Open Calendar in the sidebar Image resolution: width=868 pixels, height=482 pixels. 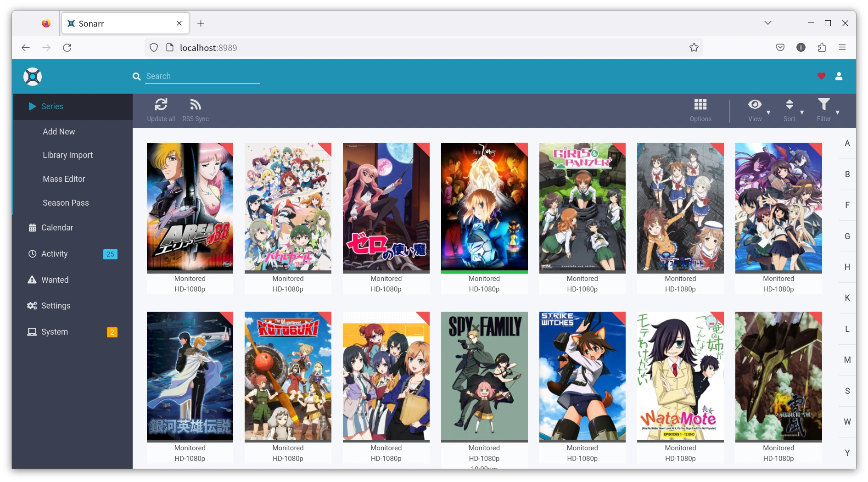pos(57,228)
